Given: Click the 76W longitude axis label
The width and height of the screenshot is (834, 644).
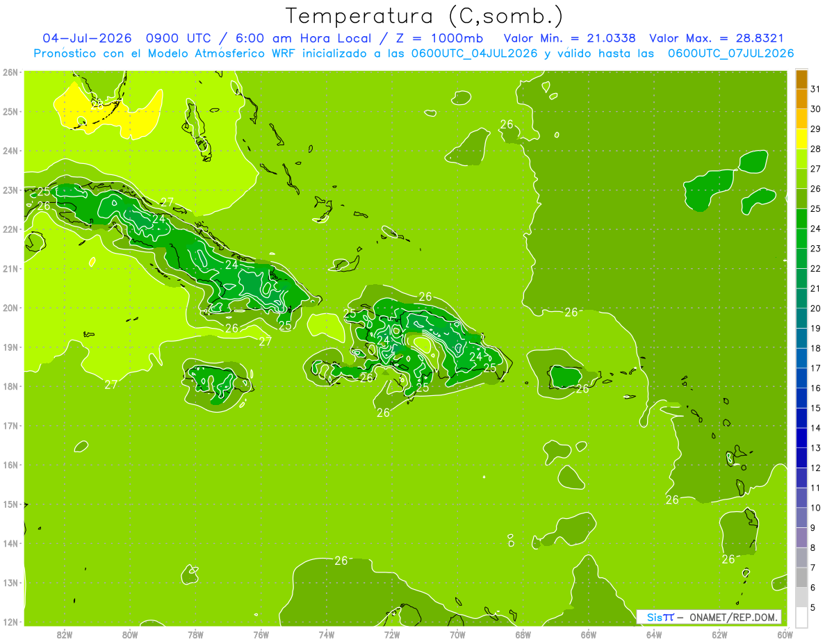Looking at the screenshot, I should [x=261, y=634].
